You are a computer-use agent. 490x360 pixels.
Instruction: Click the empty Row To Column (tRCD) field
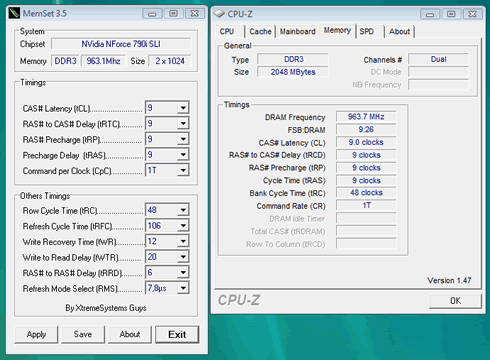(x=366, y=244)
